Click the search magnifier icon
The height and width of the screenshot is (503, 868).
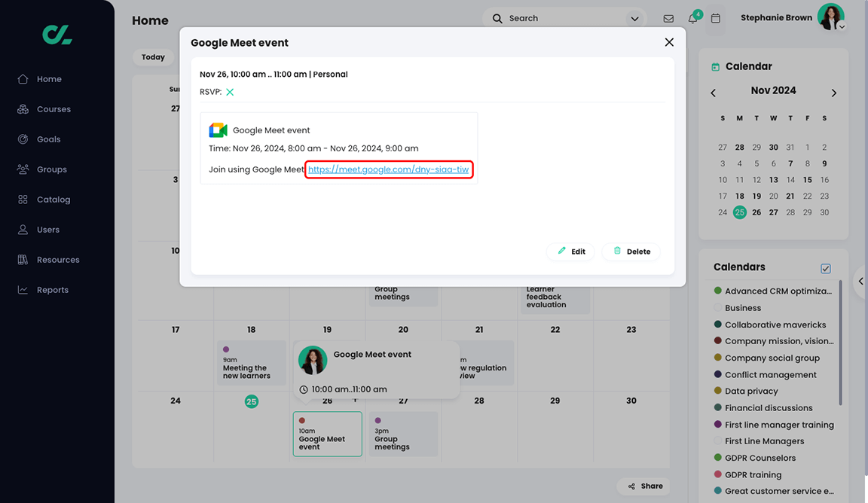(x=497, y=18)
